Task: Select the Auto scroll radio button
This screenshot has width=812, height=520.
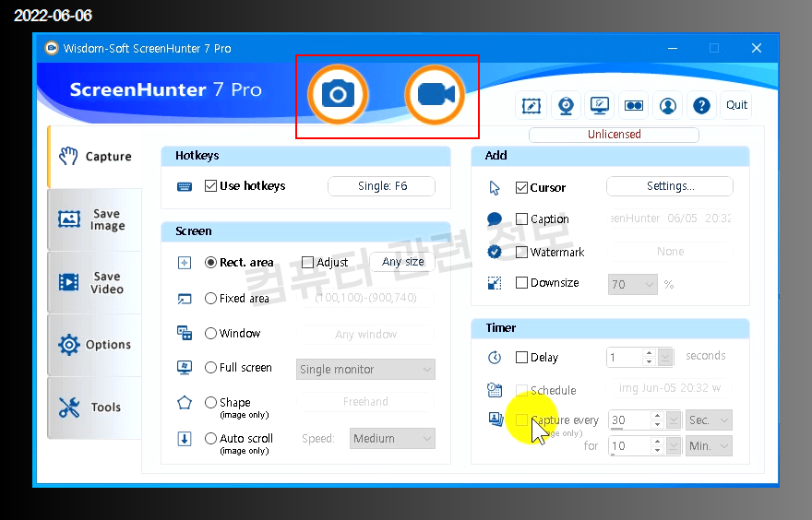Action: click(210, 438)
